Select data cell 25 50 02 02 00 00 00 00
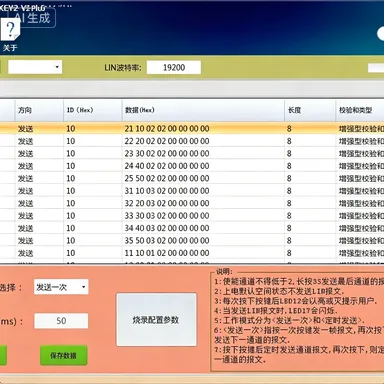Viewport: 384px width, 384px height. coord(167,178)
